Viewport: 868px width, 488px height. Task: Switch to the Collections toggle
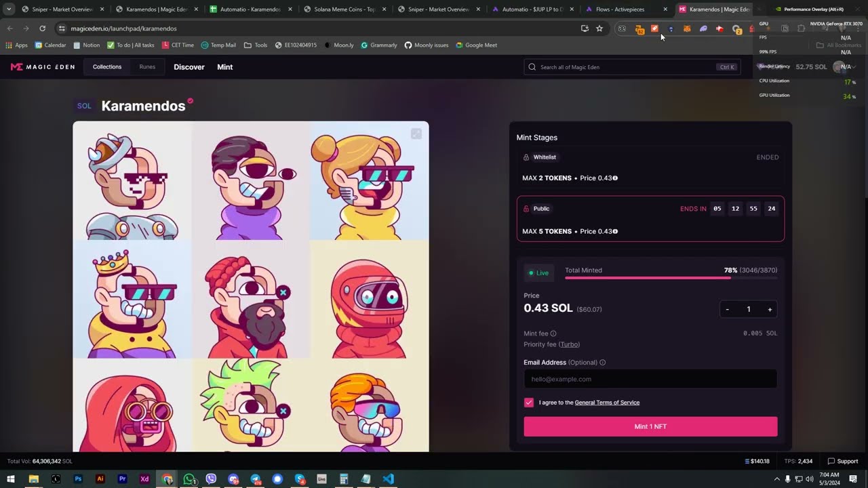(x=107, y=67)
